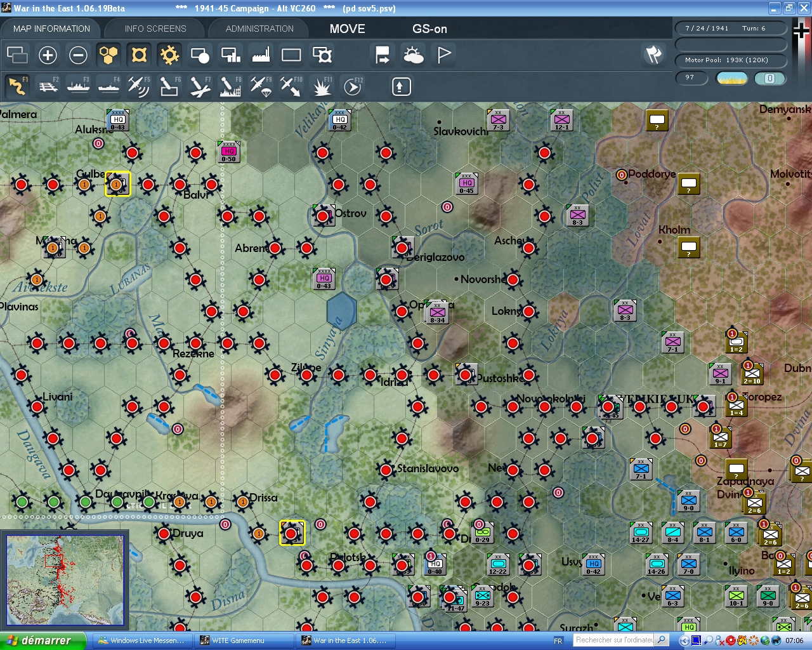812x650 pixels.
Task: Select the unknown unit counter beside Poddorye
Action: pos(689,183)
